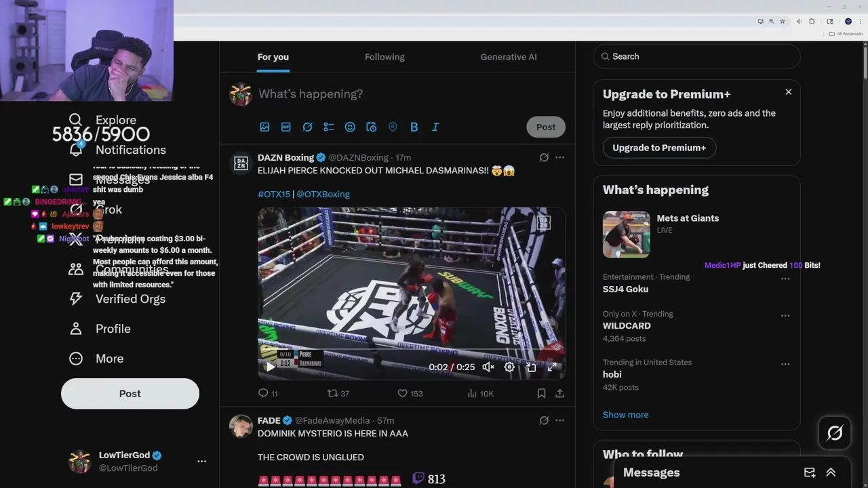Focus the Search field
The image size is (868, 488).
coord(696,56)
